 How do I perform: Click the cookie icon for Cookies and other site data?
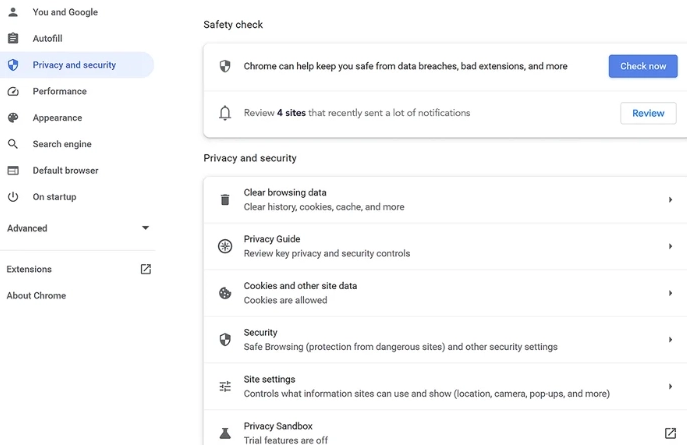pyautogui.click(x=225, y=293)
